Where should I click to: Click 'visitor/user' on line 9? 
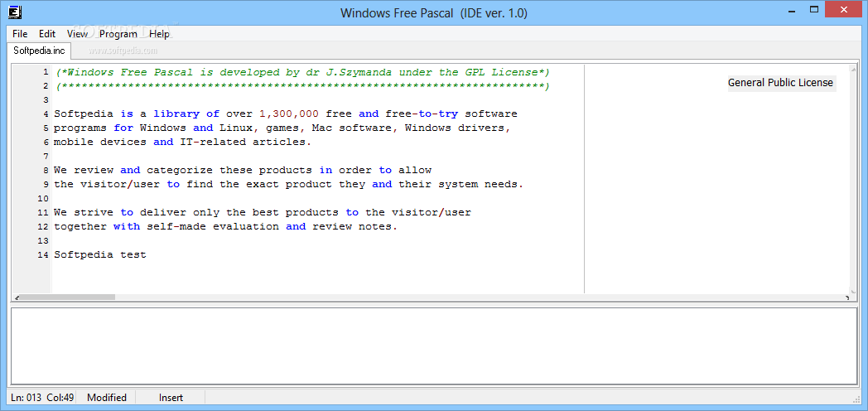point(120,184)
